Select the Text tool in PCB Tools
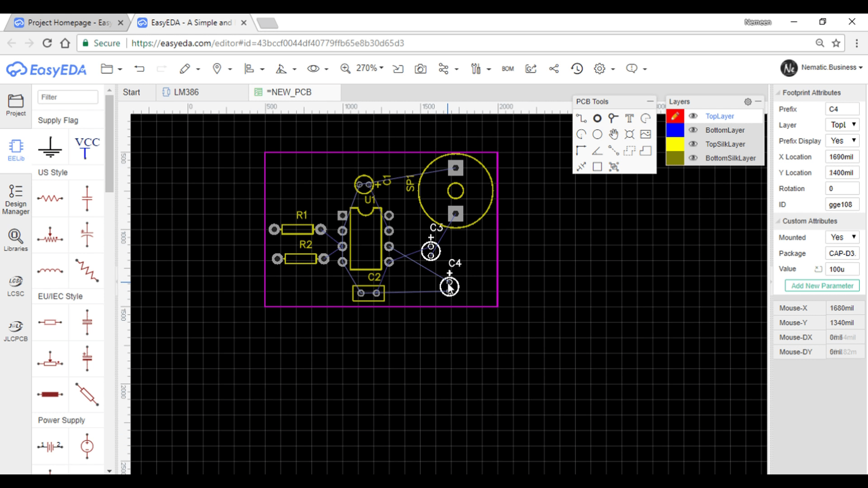 point(629,118)
